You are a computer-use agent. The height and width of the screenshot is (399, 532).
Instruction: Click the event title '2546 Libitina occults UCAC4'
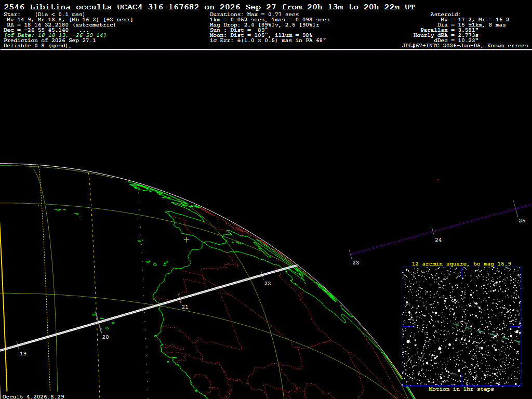coord(73,7)
